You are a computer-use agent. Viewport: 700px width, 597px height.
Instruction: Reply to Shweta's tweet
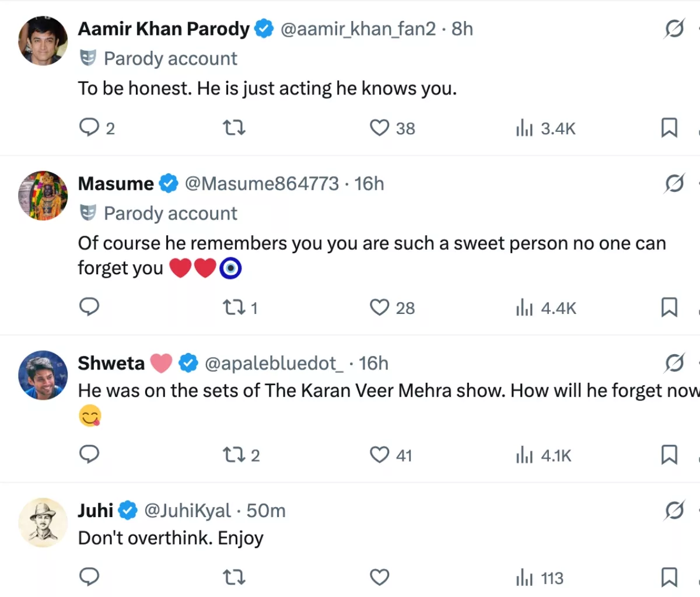[x=89, y=454]
